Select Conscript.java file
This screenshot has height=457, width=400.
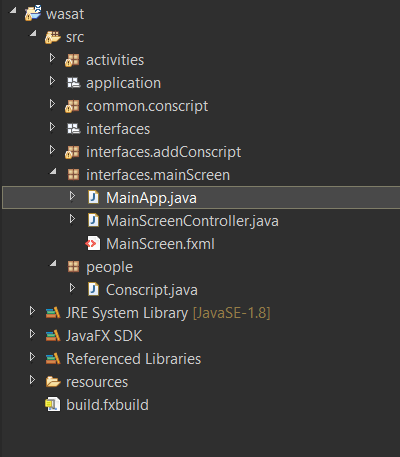(x=152, y=290)
